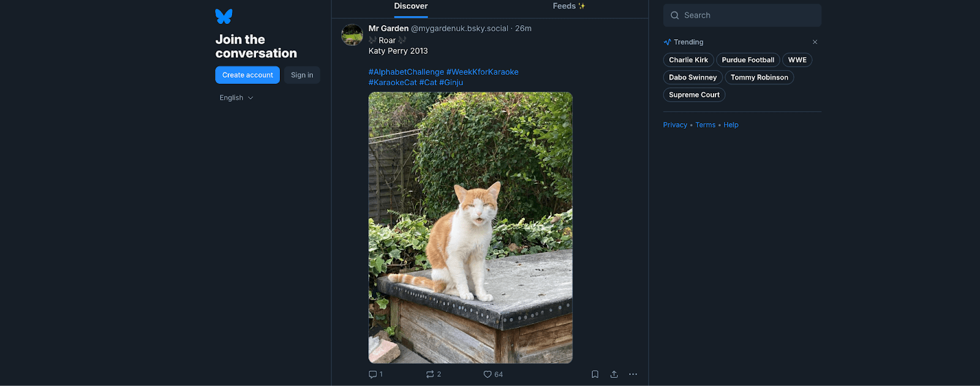Dismiss the Trending panel
This screenshot has height=386, width=980.
point(815,42)
